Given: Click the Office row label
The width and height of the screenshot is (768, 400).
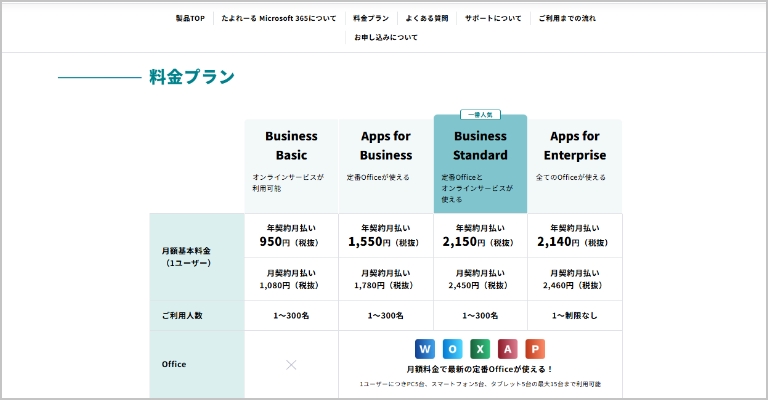Looking at the screenshot, I should click(x=174, y=364).
